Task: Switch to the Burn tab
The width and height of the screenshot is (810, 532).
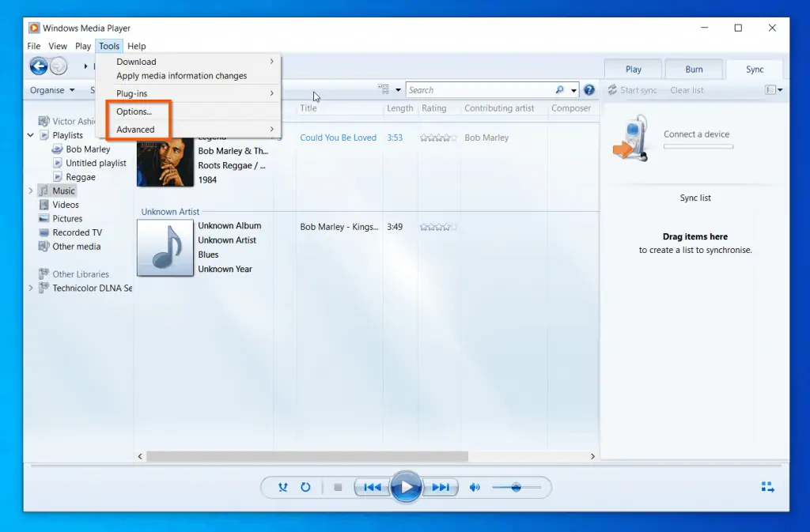Action: click(x=694, y=69)
